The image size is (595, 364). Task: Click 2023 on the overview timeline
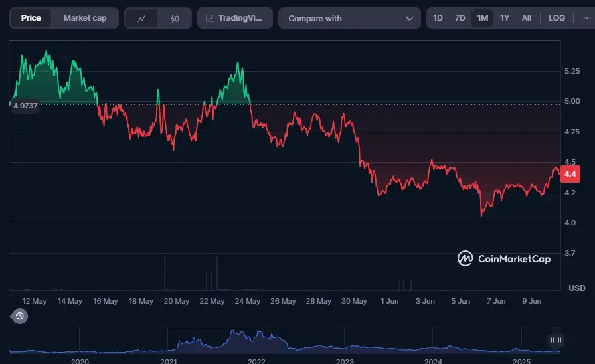pyautogui.click(x=345, y=361)
